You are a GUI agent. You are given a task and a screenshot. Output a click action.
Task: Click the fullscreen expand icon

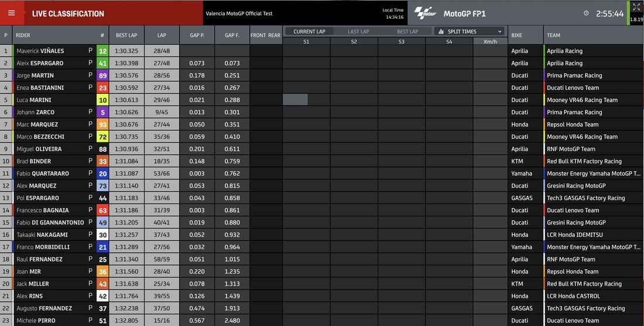pos(636,7)
